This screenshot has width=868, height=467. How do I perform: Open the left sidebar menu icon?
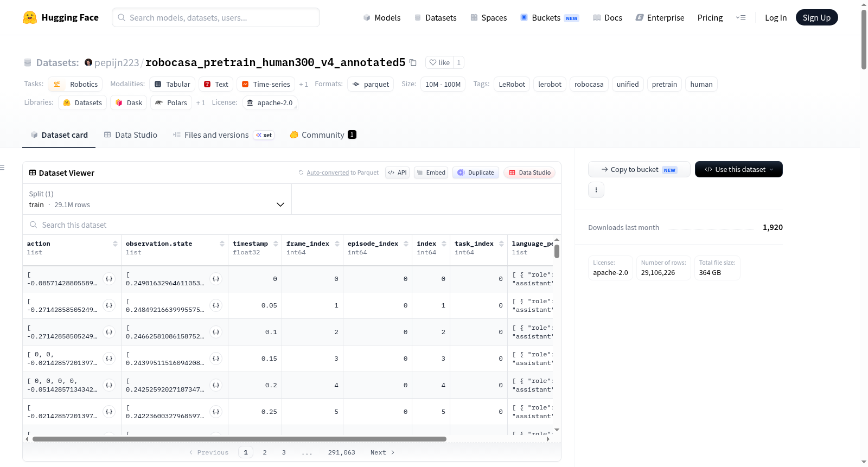pos(3,168)
